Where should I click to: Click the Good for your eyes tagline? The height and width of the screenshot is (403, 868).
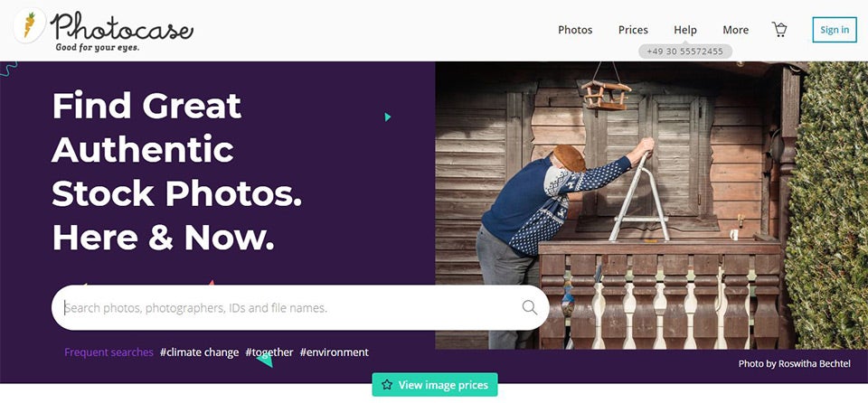[98, 48]
